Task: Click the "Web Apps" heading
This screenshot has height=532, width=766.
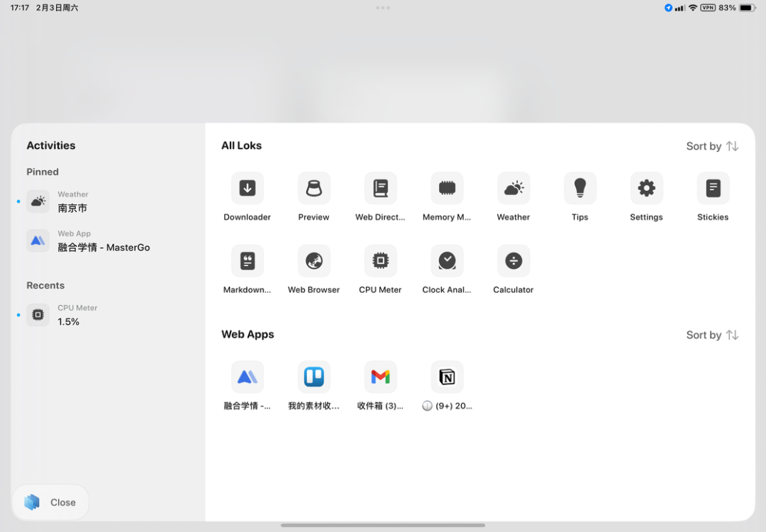Action: pos(248,335)
